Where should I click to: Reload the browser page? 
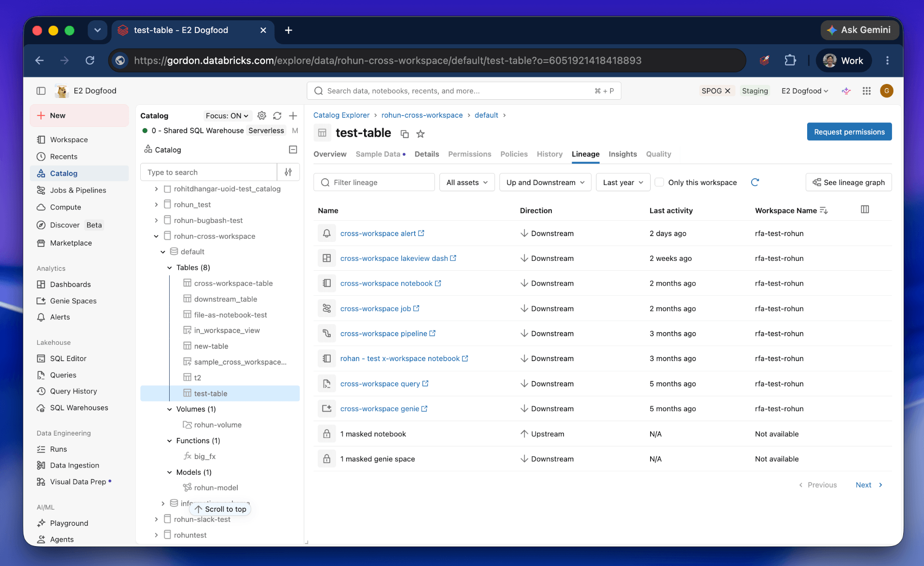click(90, 60)
